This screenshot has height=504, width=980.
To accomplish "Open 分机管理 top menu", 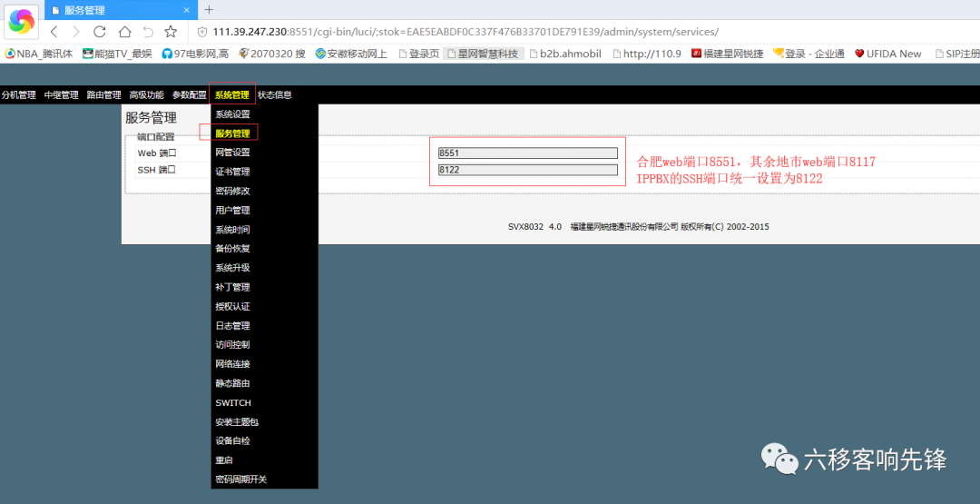I will (x=19, y=95).
